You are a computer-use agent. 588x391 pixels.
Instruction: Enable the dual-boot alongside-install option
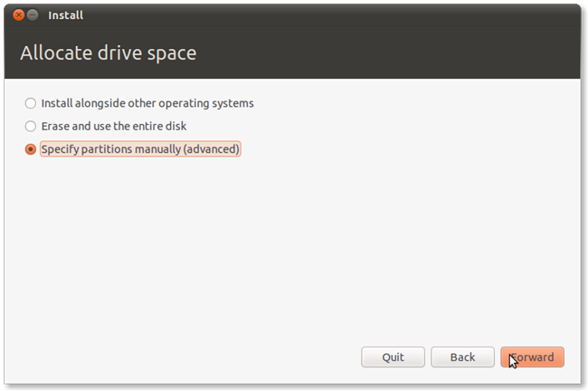point(32,103)
